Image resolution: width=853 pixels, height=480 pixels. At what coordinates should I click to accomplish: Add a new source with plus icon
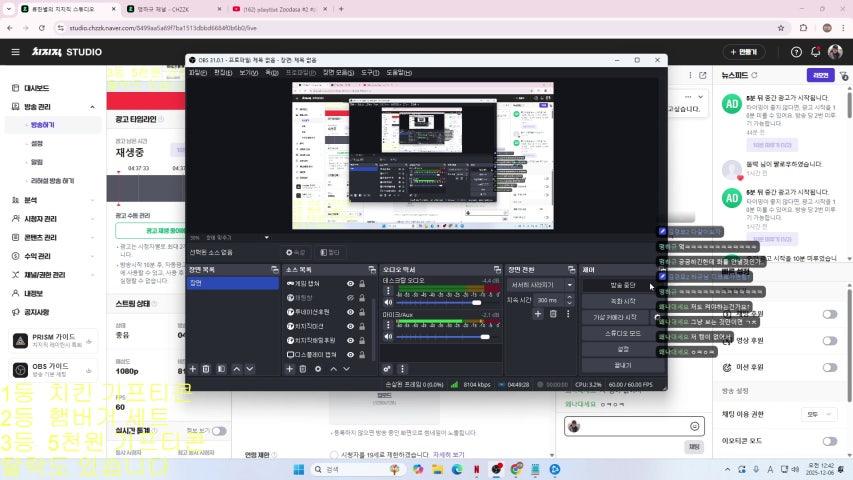[290, 369]
